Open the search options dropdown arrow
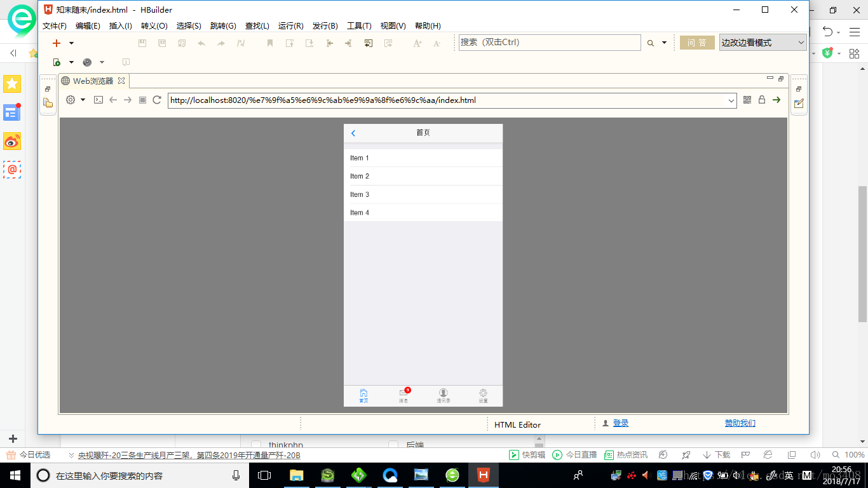The image size is (868, 488). (x=665, y=43)
